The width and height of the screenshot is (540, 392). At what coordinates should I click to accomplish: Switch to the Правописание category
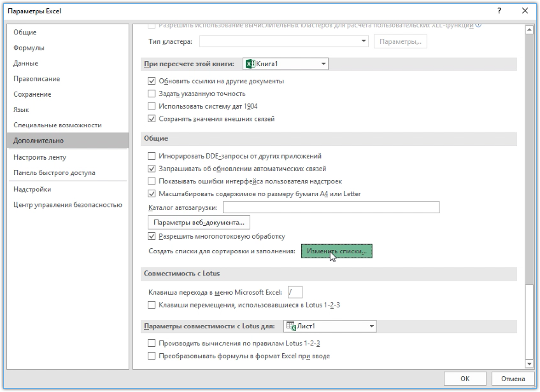click(67, 79)
